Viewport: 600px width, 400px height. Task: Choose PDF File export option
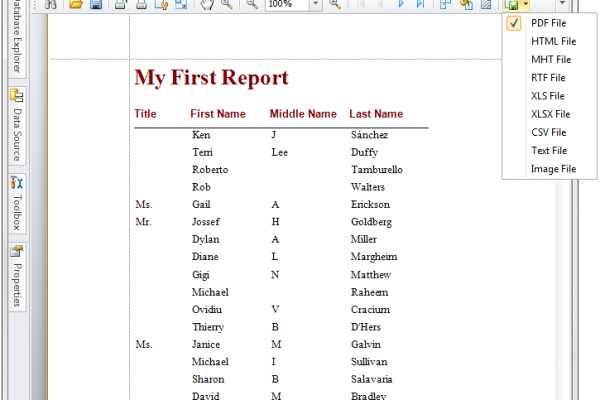549,23
